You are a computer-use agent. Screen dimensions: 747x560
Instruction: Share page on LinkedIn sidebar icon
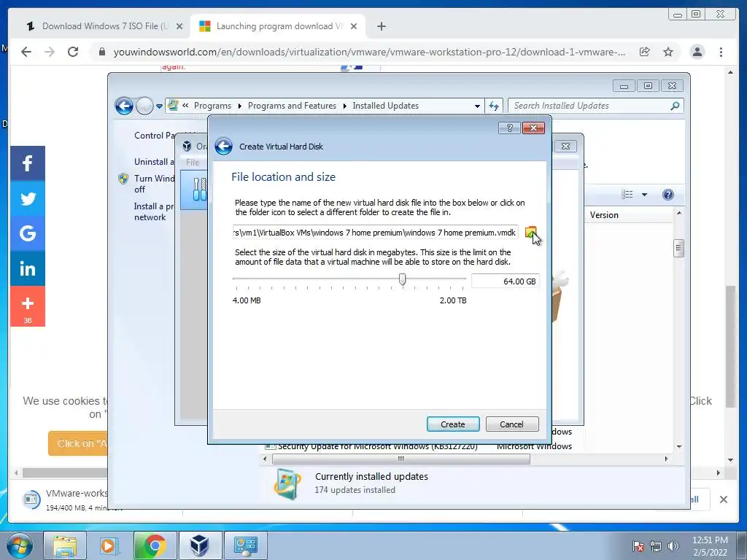(x=28, y=268)
